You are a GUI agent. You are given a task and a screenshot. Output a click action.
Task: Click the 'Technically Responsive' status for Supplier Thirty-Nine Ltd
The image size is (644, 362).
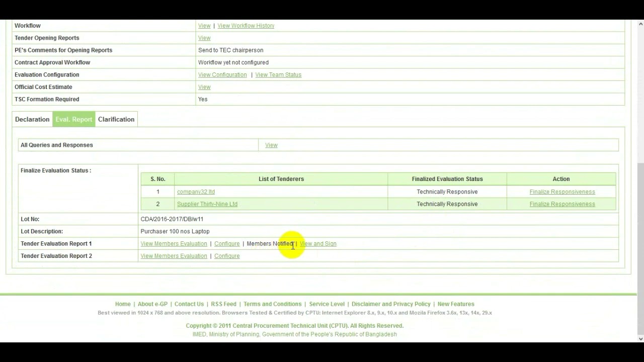(x=447, y=204)
